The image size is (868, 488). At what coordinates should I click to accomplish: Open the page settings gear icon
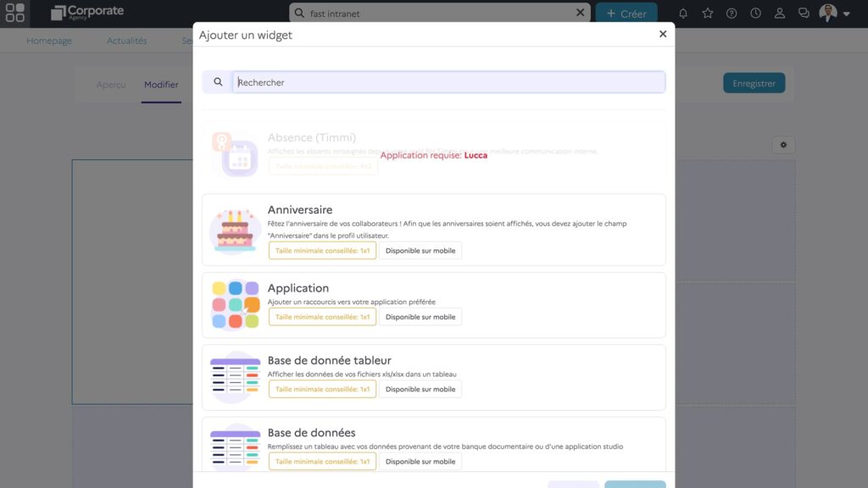(x=783, y=145)
